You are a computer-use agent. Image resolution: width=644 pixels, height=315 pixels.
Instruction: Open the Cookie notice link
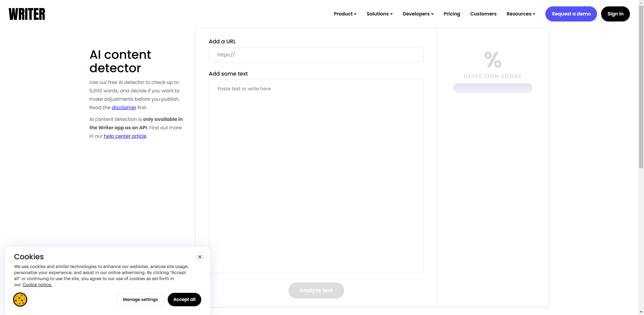coord(37,285)
